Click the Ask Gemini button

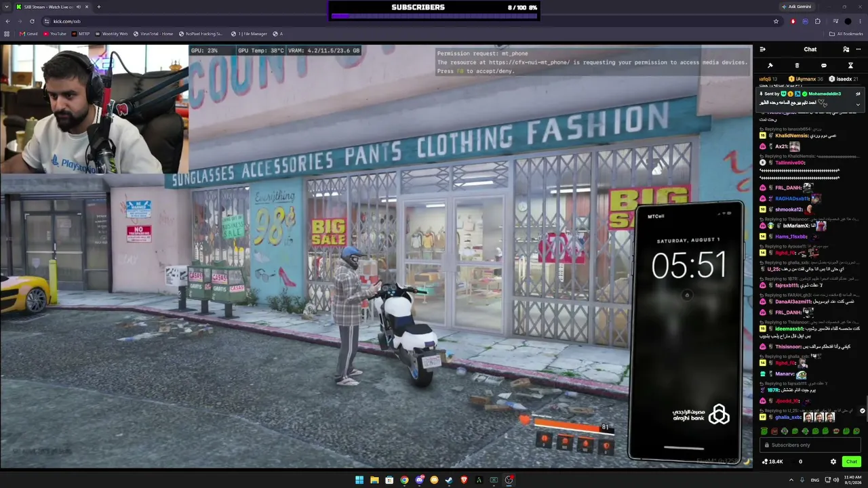[798, 7]
